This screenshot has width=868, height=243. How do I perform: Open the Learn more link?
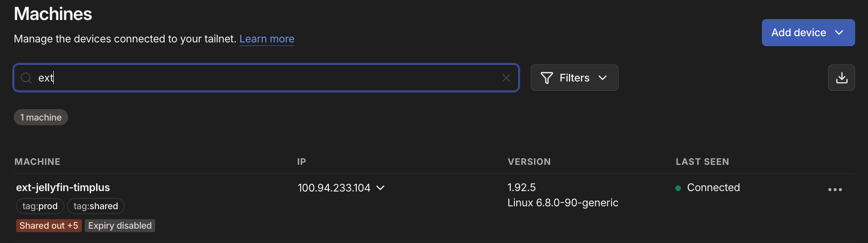(x=266, y=39)
